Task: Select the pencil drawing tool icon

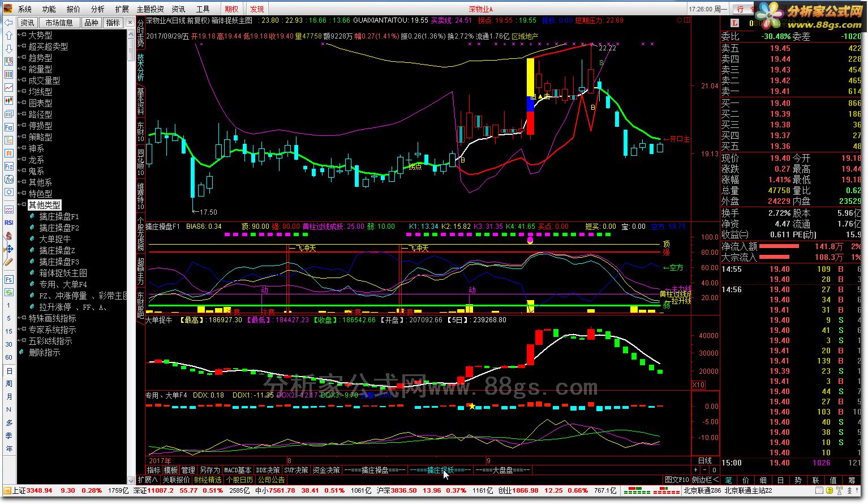Action: tap(8, 262)
